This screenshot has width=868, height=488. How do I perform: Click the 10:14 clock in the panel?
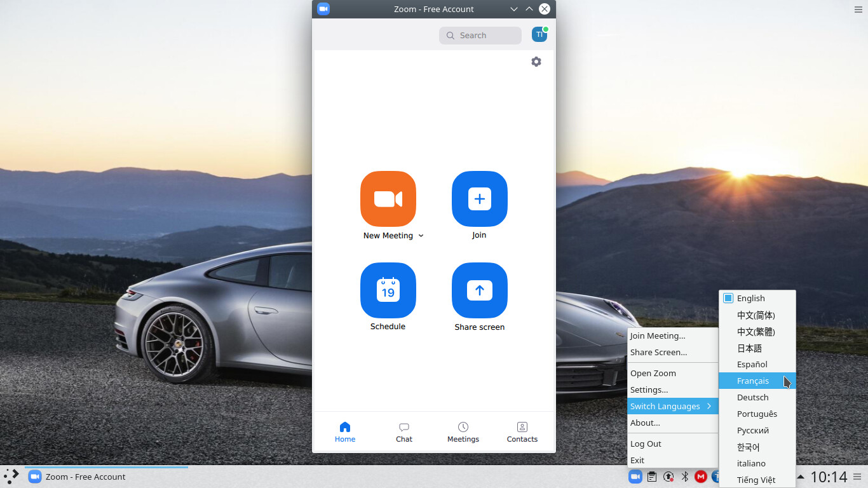tap(829, 477)
